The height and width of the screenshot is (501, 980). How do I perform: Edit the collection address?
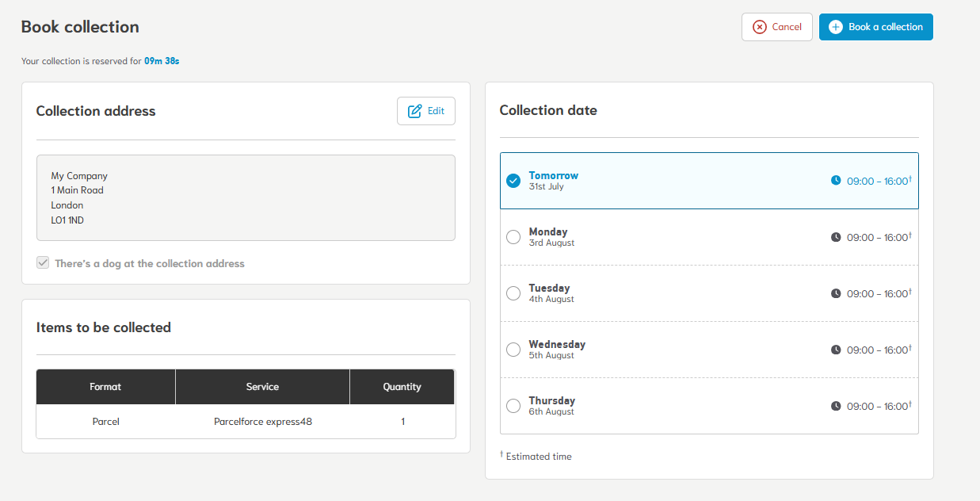pos(426,111)
